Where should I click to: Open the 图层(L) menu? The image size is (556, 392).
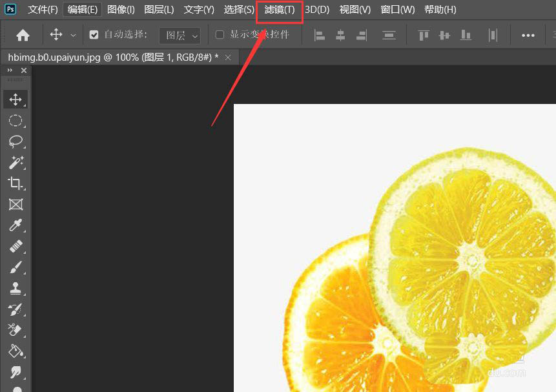click(159, 10)
